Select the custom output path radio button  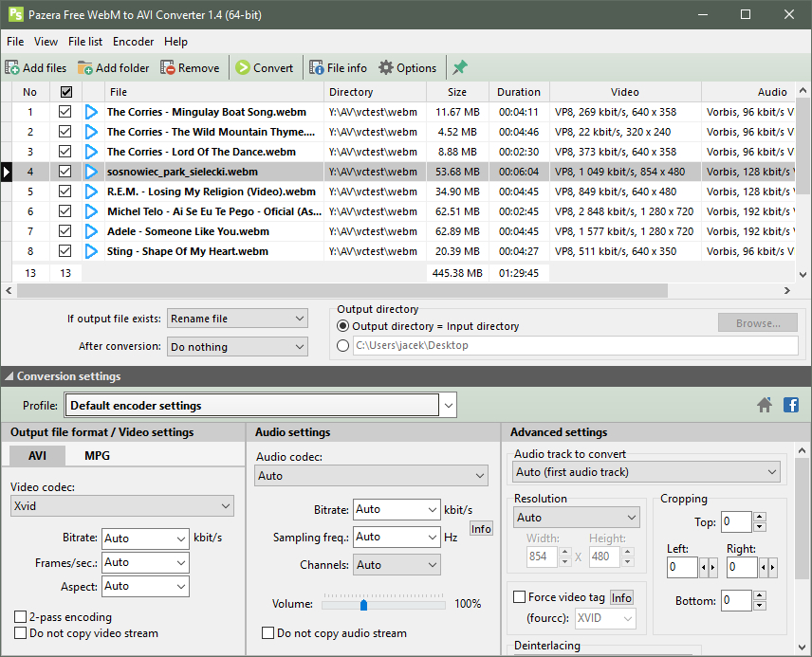[342, 345]
